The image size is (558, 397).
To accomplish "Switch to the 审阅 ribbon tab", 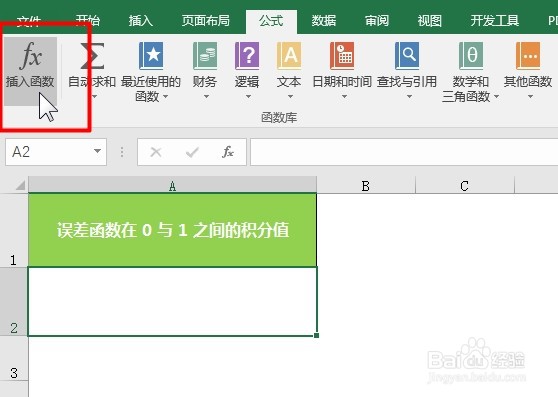I will 377,21.
